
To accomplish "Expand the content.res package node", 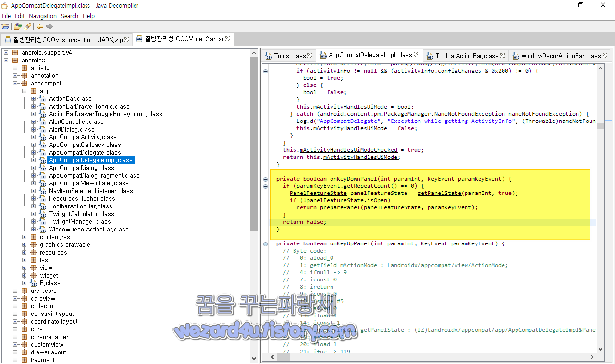I will (x=25, y=237).
